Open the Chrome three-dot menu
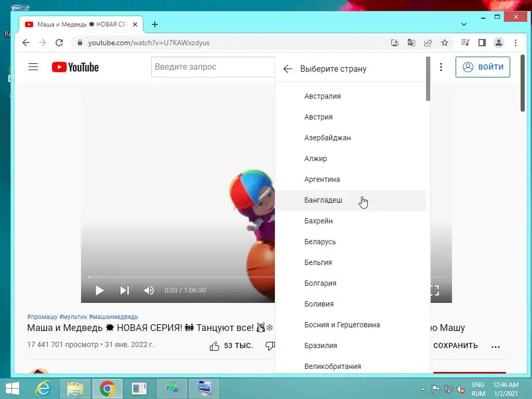Image resolution: width=532 pixels, height=399 pixels. point(515,43)
